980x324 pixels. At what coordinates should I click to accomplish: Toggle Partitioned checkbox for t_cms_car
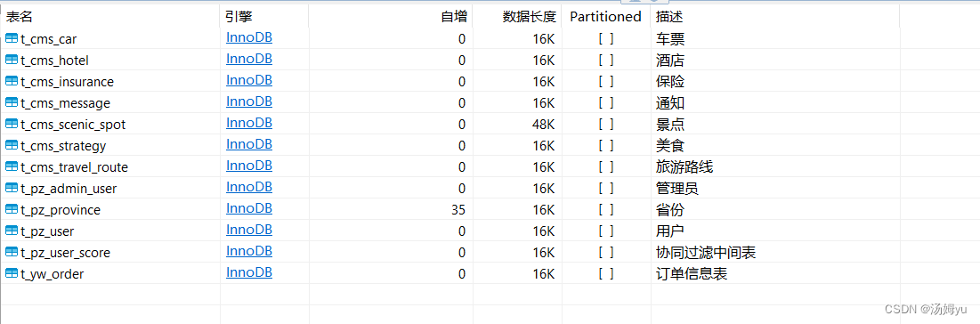605,39
